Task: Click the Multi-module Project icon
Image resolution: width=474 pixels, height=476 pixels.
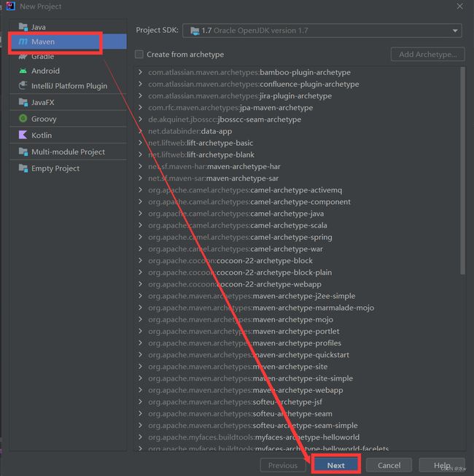Action: pos(23,151)
